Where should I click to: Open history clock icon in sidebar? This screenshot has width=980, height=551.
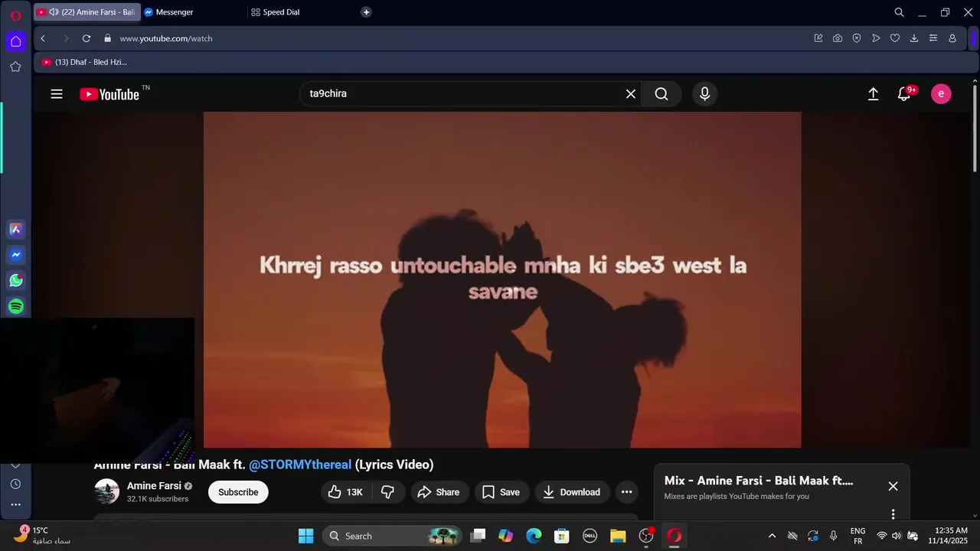(15, 484)
